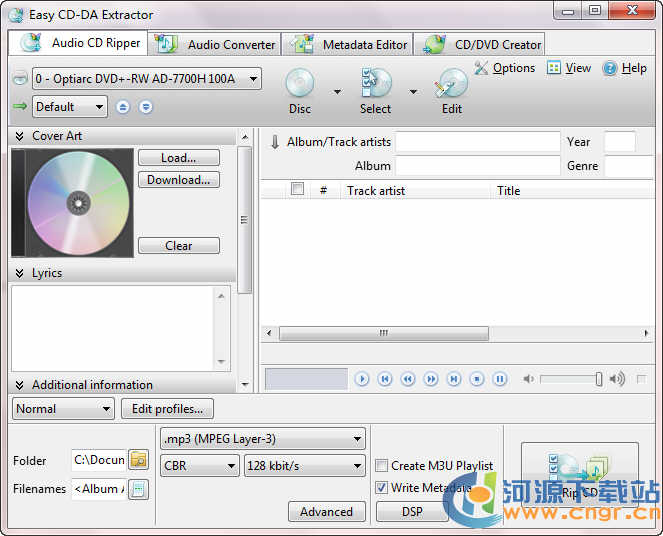This screenshot has width=663, height=536.
Task: Click the load drive tray icon
Action: point(146,107)
